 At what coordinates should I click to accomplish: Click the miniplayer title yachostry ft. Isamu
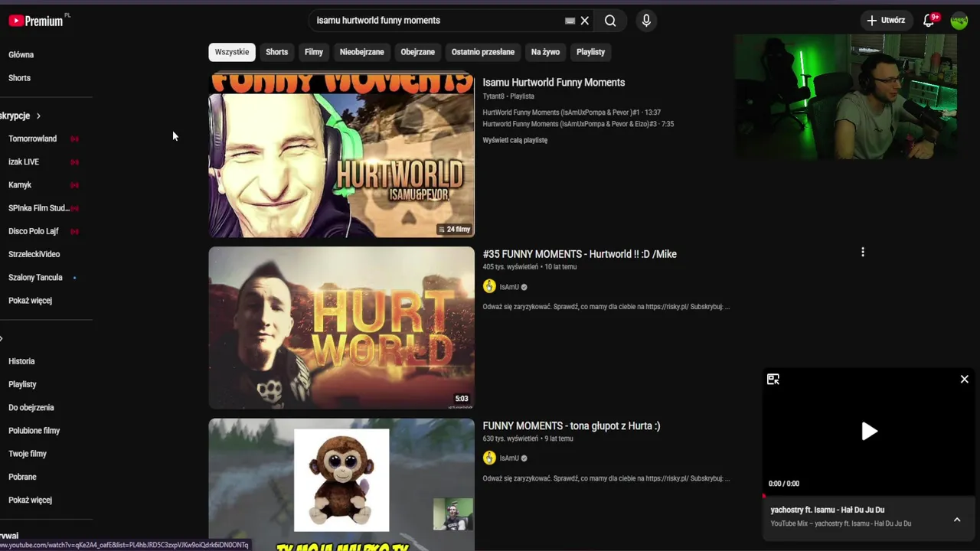pos(828,510)
